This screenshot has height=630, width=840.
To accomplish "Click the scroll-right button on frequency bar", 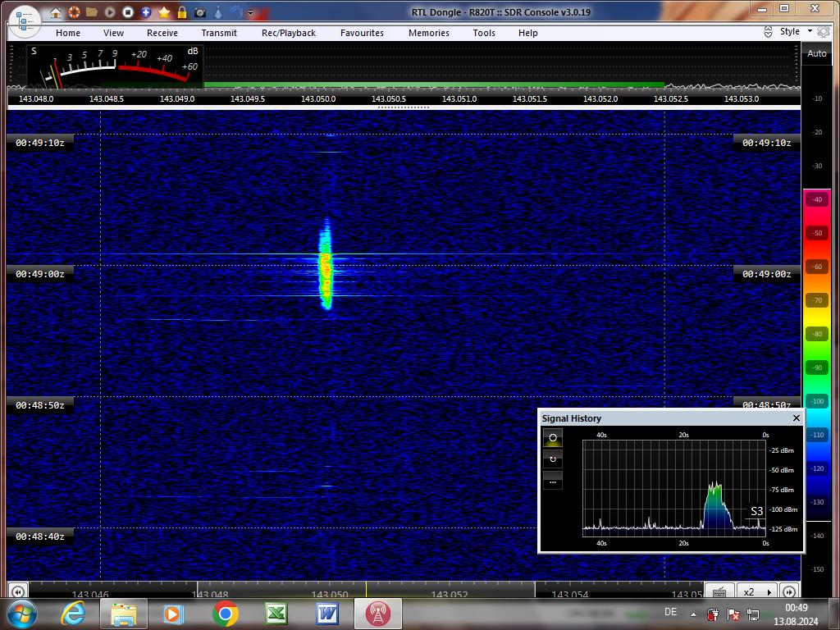I will pyautogui.click(x=789, y=591).
